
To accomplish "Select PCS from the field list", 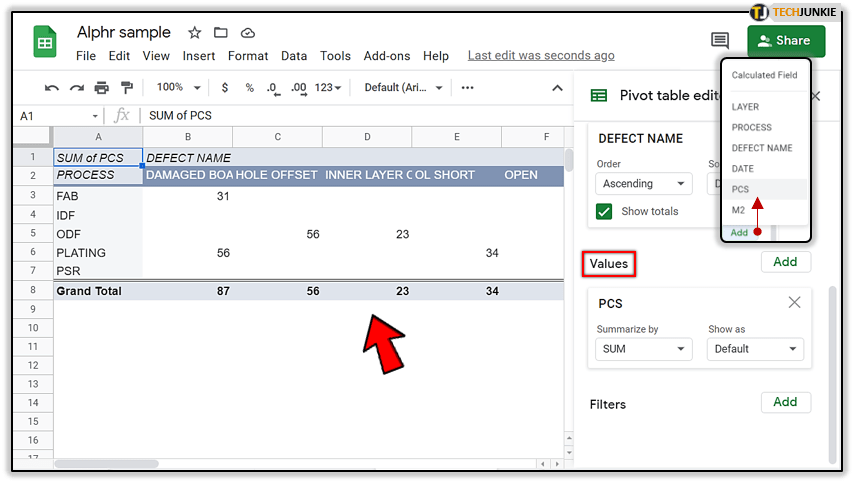I will (x=741, y=189).
